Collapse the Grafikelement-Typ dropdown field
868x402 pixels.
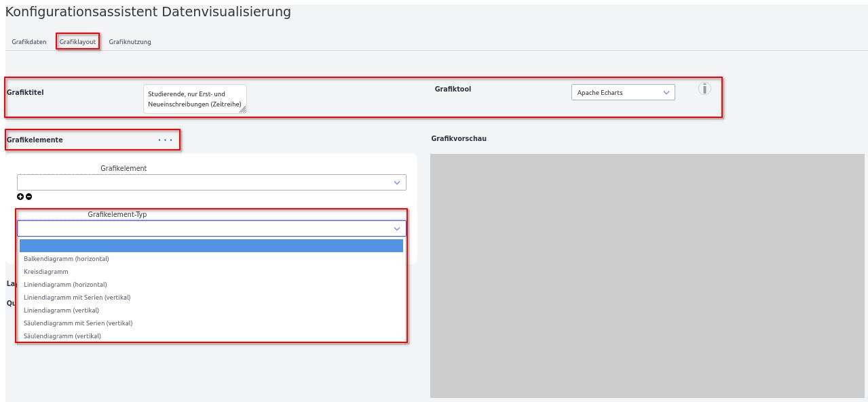[x=211, y=228]
